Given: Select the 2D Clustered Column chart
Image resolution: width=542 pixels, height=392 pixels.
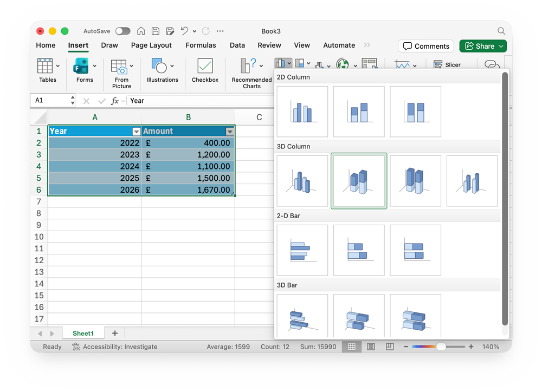Looking at the screenshot, I should tap(302, 112).
